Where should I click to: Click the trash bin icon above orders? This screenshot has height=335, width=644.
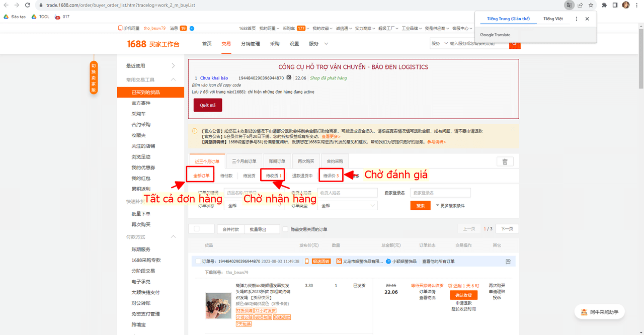pos(505,161)
